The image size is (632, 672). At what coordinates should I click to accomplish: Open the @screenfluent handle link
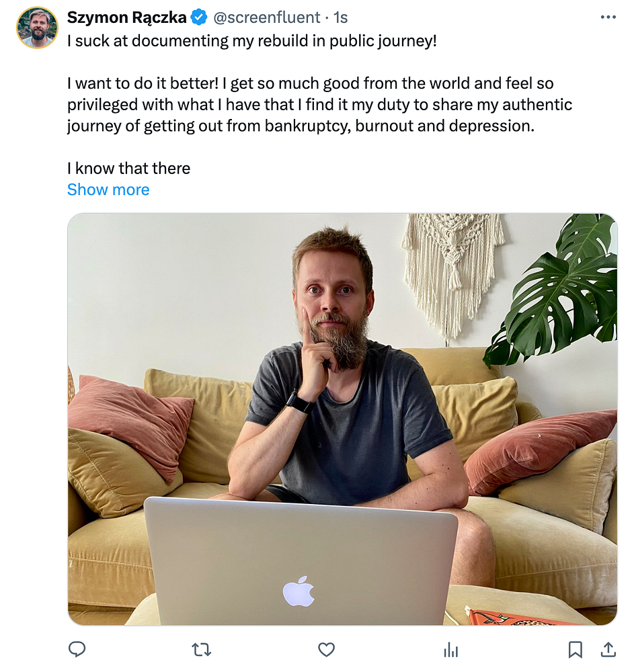[266, 17]
